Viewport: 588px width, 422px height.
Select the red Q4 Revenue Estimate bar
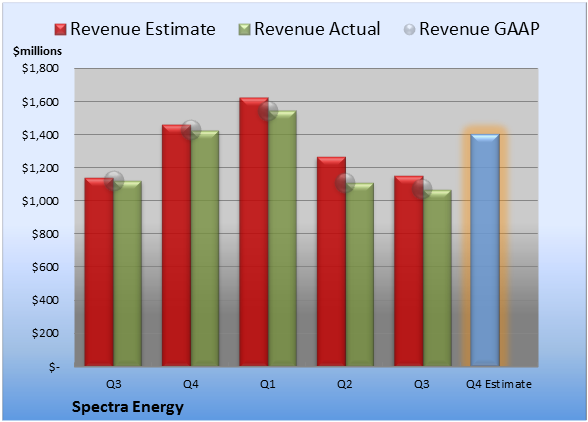tap(177, 245)
